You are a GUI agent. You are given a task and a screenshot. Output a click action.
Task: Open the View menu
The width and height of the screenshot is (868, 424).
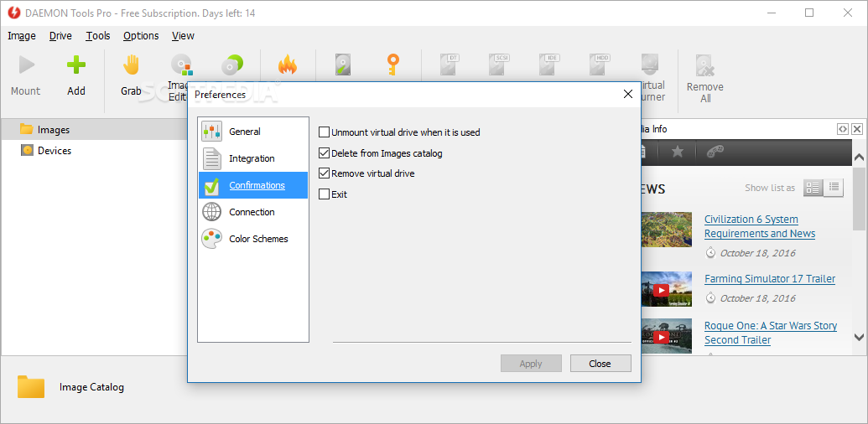coord(183,36)
